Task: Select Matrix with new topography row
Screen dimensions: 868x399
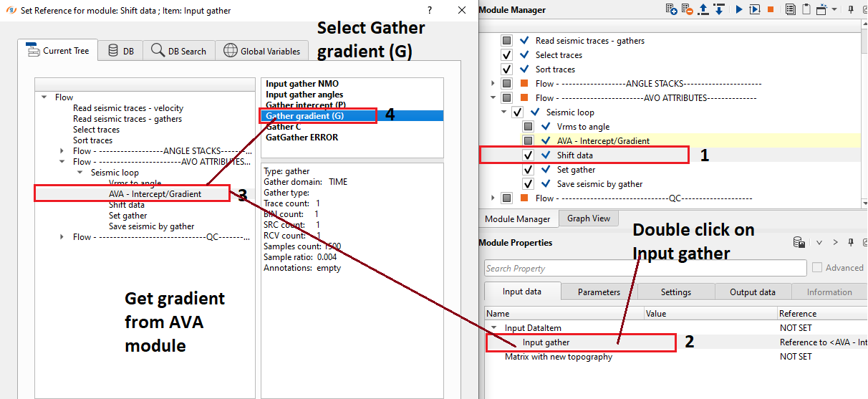Action: [x=676, y=357]
